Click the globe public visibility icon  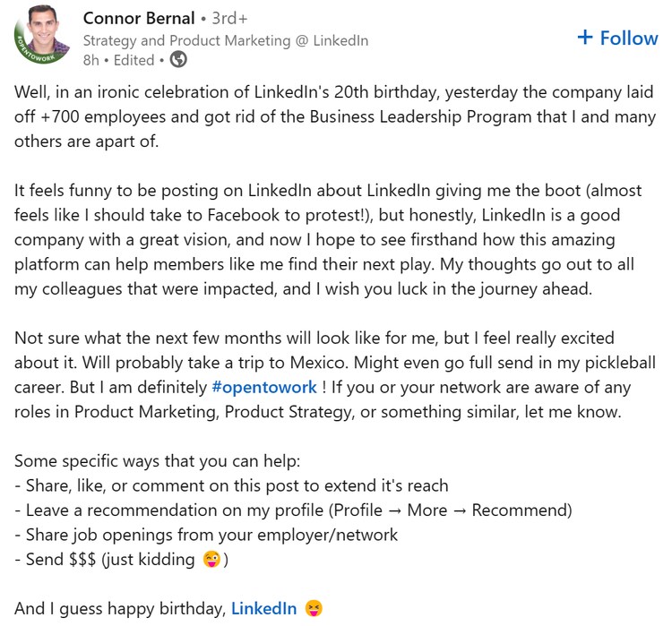[x=178, y=60]
